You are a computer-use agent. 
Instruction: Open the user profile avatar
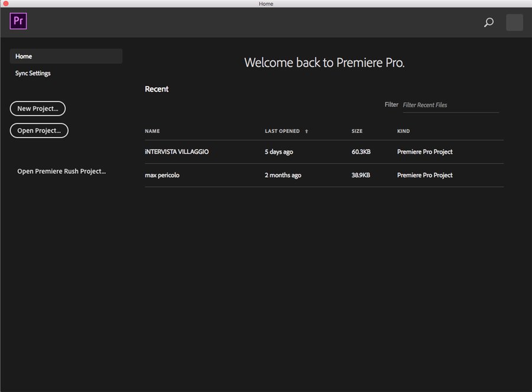pos(514,22)
